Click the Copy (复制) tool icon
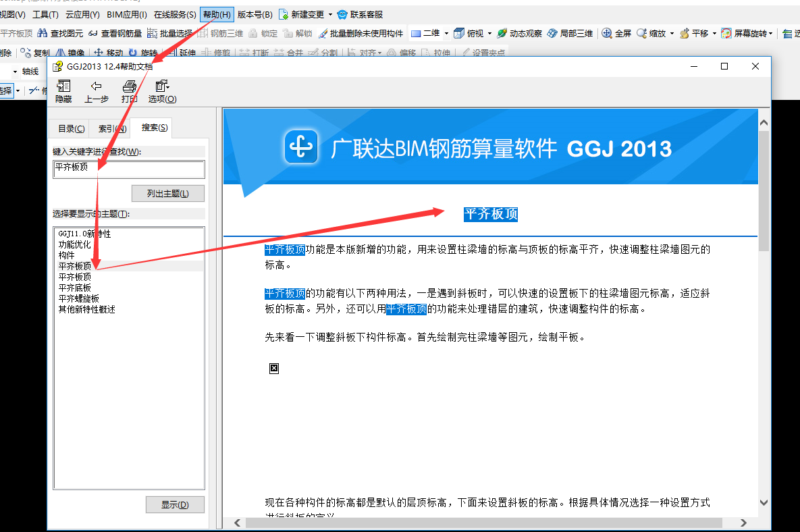 [26, 52]
